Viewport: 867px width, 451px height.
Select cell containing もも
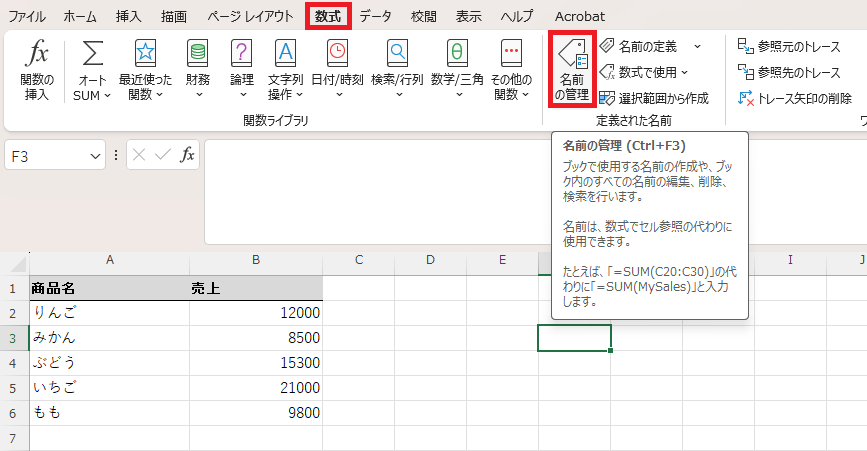(109, 413)
